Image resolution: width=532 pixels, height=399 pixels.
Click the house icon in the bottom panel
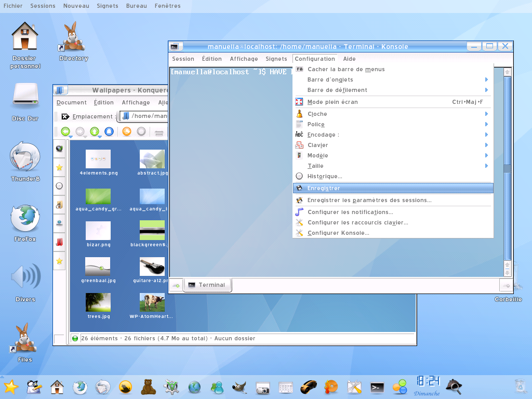click(57, 387)
